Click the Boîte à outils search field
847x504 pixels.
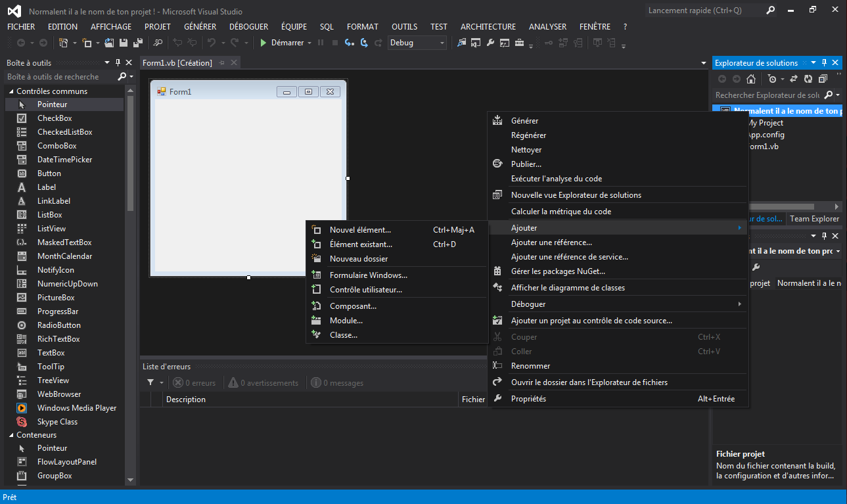tap(59, 77)
